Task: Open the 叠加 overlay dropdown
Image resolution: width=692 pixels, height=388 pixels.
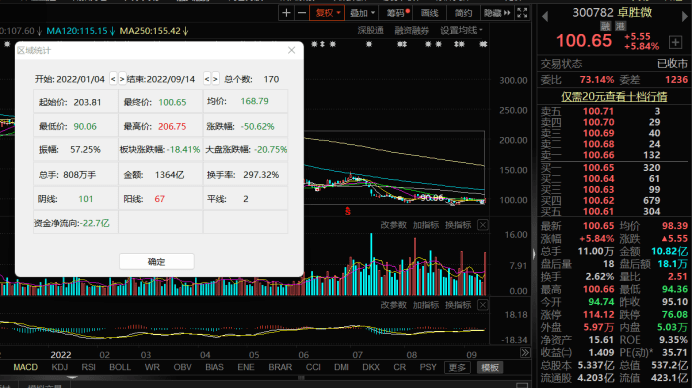Action: click(362, 13)
